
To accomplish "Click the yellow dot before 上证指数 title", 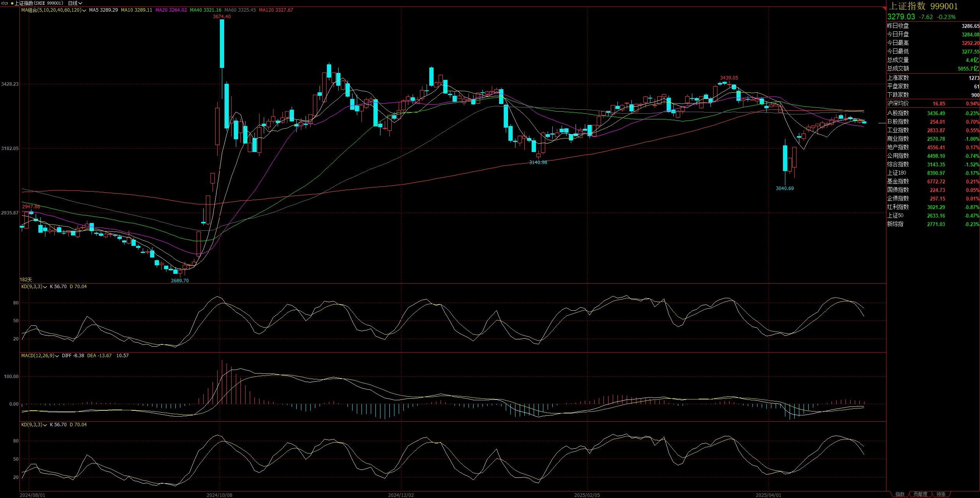I will pos(12,3).
